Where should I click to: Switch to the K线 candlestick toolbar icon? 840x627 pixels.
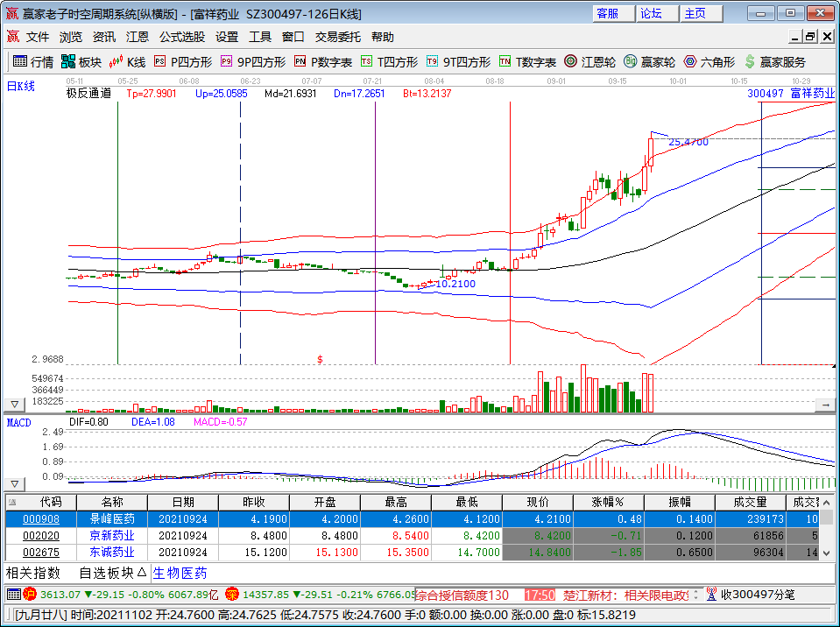[128, 62]
